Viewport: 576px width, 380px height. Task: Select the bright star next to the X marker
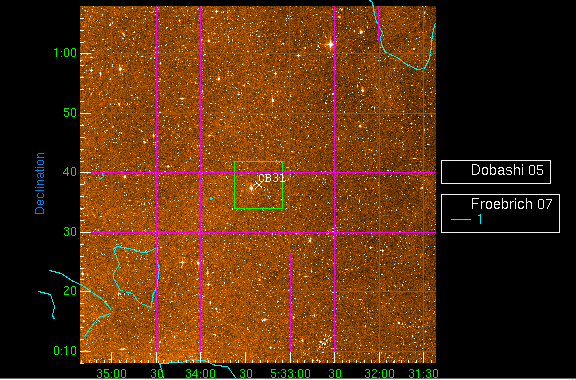click(251, 188)
